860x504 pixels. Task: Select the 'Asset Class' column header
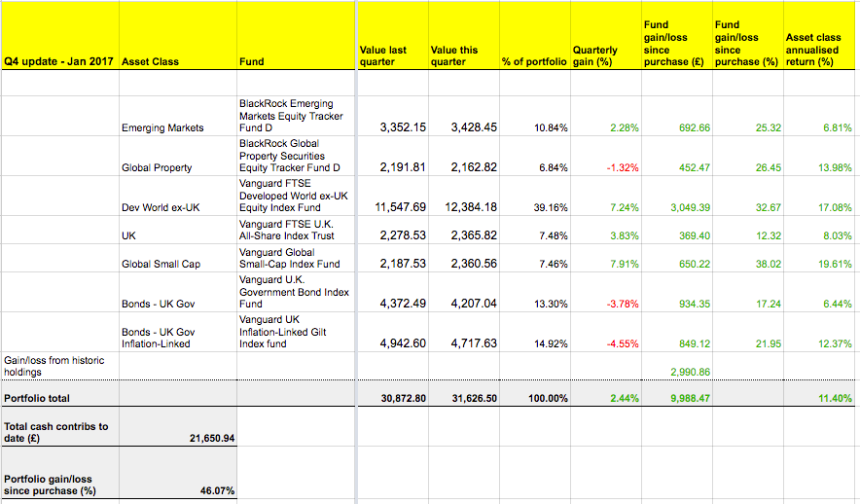click(x=150, y=61)
